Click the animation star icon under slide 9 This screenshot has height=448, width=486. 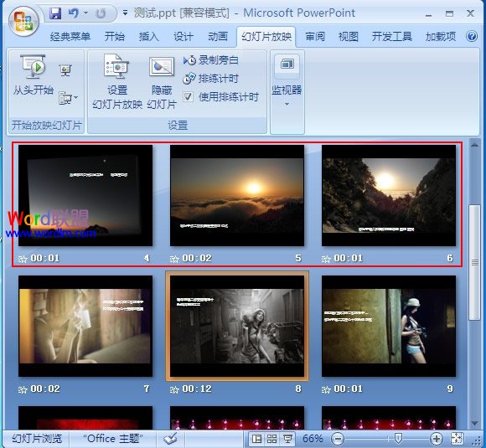[326, 389]
